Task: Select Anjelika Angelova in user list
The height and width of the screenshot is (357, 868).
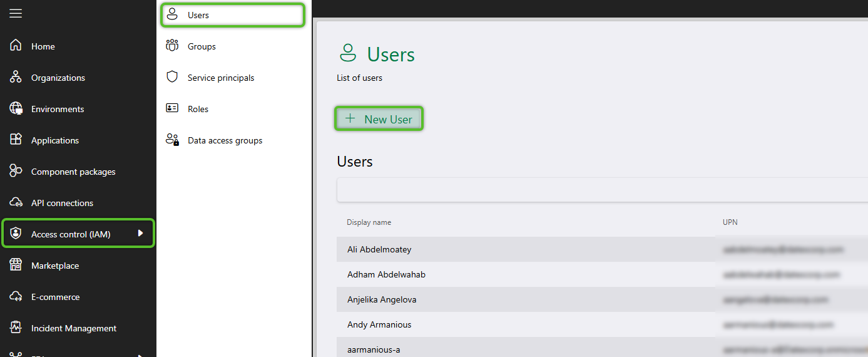Action: pyautogui.click(x=382, y=299)
